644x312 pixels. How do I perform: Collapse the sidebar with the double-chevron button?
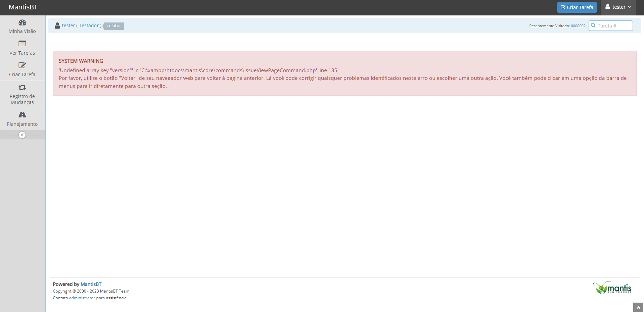coord(22,135)
